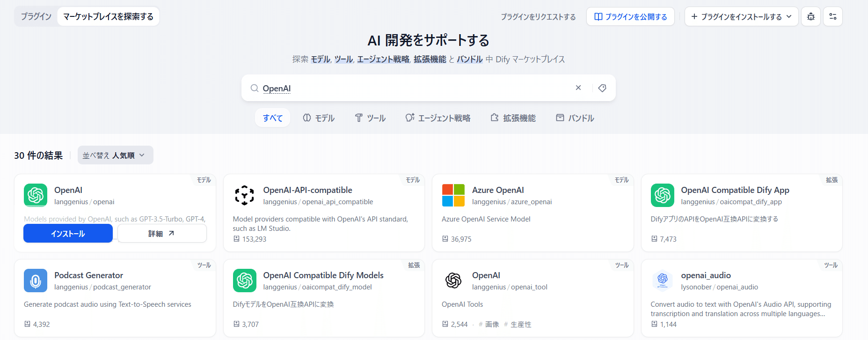Click download count icon beside 3,707
Viewport: 868px width, 340px height.
[x=236, y=324]
